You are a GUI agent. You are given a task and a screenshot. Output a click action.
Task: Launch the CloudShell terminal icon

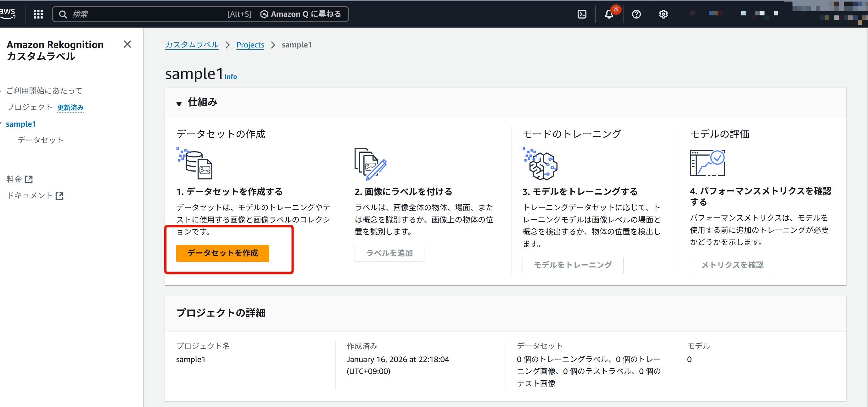[x=582, y=14]
